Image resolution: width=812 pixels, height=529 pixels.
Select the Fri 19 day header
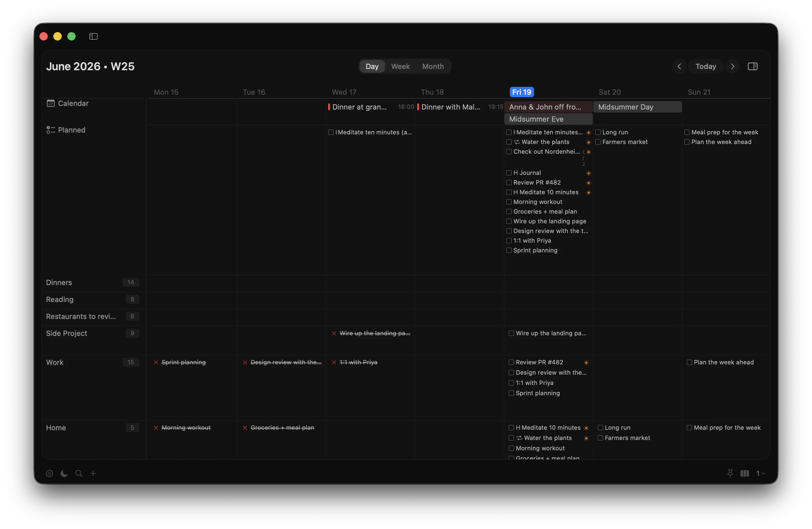(x=521, y=92)
